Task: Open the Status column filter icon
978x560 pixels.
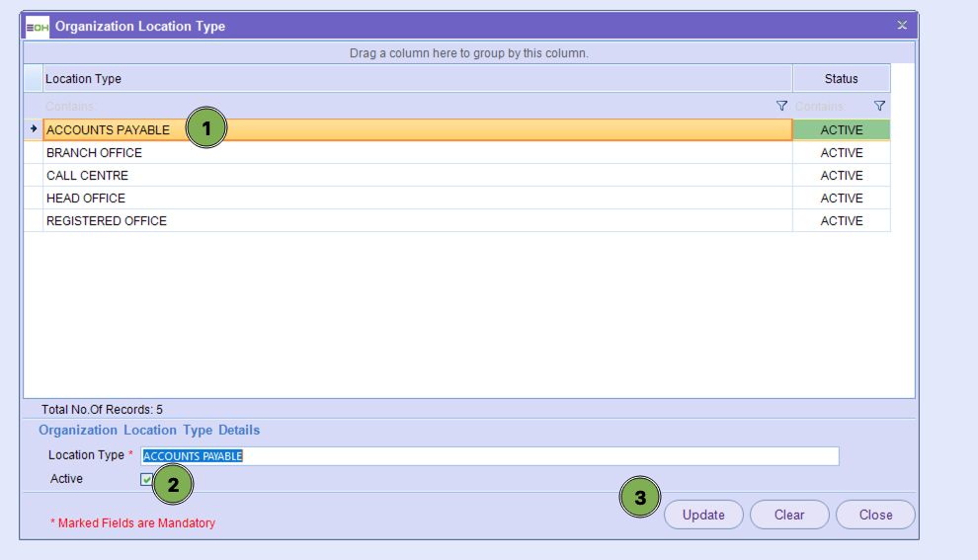Action: tap(879, 106)
